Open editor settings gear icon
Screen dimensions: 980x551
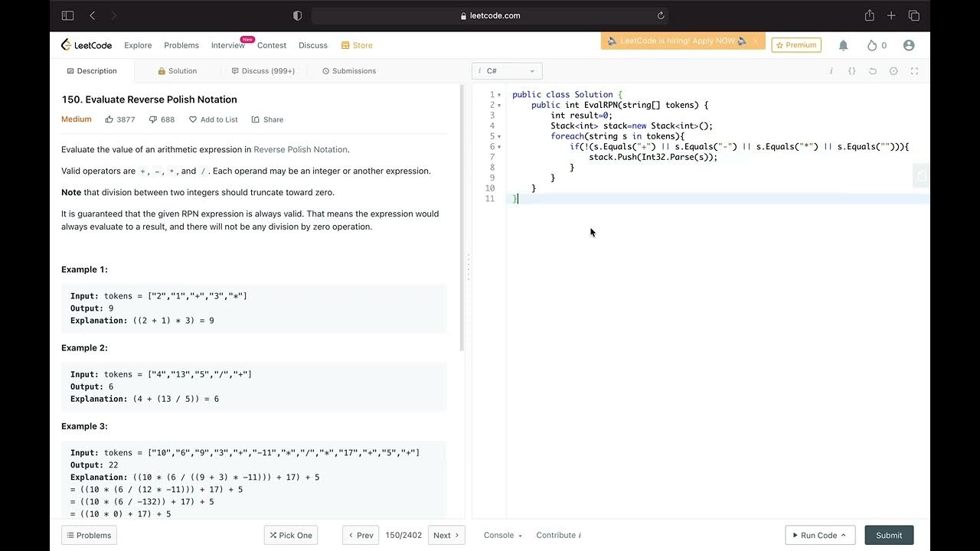pyautogui.click(x=893, y=70)
